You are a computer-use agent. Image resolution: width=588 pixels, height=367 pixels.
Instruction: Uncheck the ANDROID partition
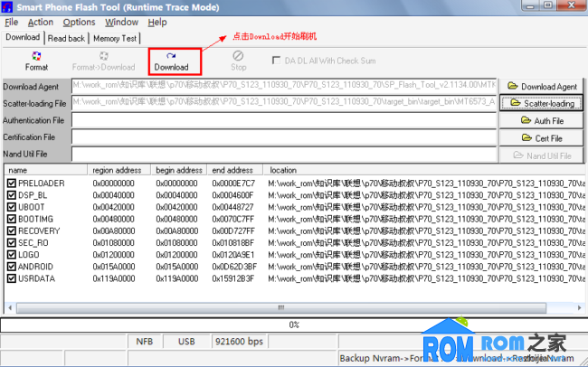12,267
